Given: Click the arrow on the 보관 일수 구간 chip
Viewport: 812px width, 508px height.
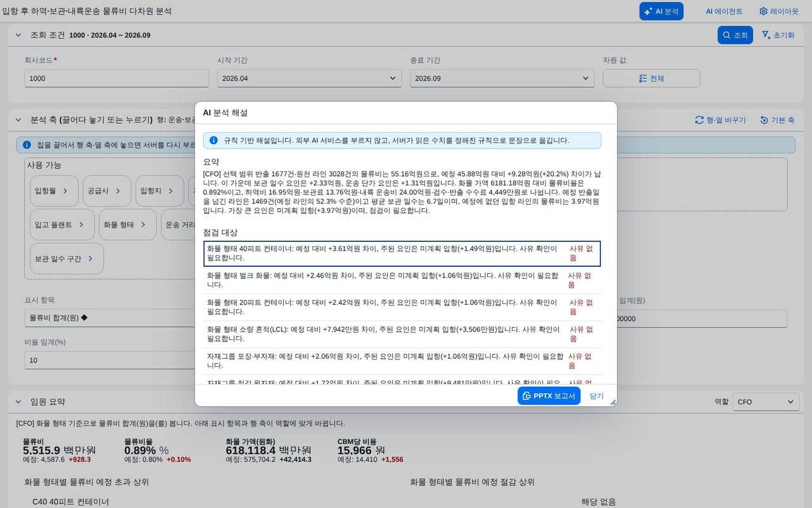Looking at the screenshot, I should 91,259.
